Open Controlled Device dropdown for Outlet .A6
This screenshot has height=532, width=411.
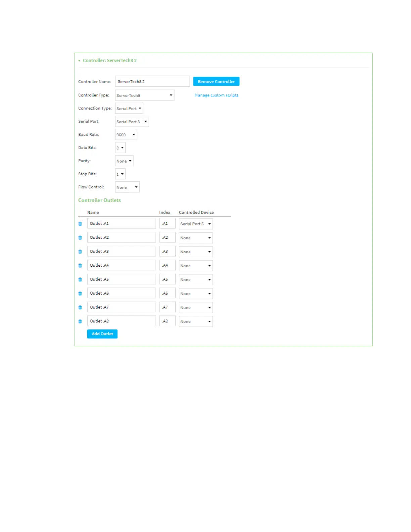[196, 294]
